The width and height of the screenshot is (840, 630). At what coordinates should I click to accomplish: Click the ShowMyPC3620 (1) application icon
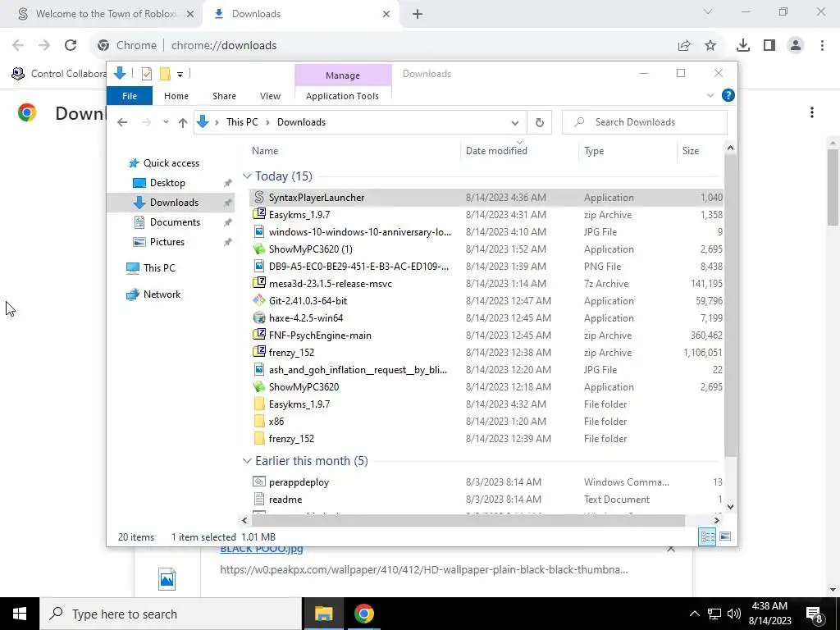pos(259,249)
